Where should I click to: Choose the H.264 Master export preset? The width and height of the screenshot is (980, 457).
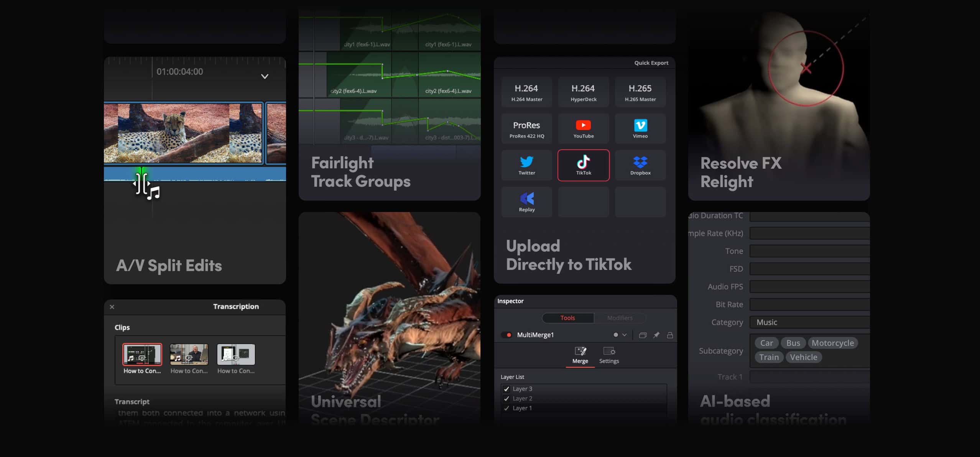click(526, 92)
